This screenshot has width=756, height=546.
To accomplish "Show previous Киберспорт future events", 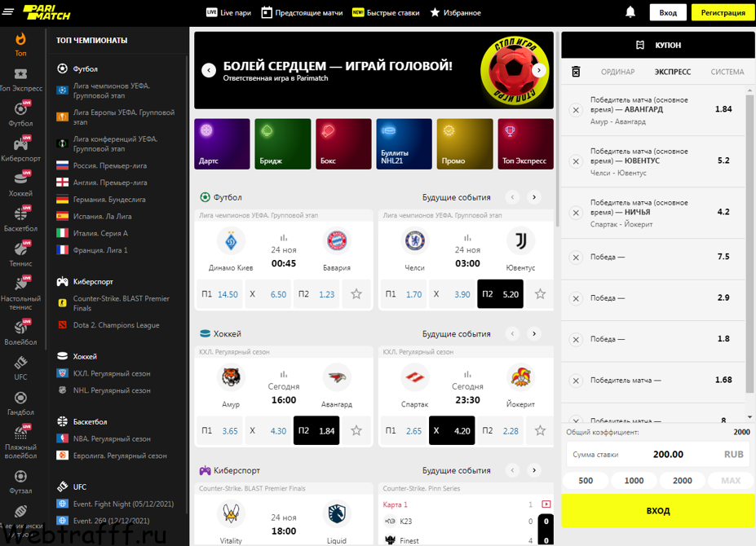I will point(512,470).
